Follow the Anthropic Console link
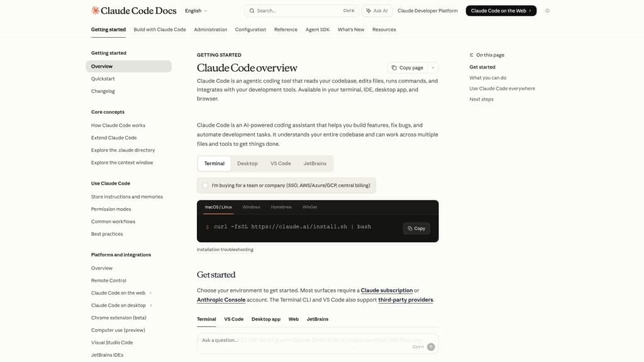This screenshot has height=362, width=644. pyautogui.click(x=221, y=300)
